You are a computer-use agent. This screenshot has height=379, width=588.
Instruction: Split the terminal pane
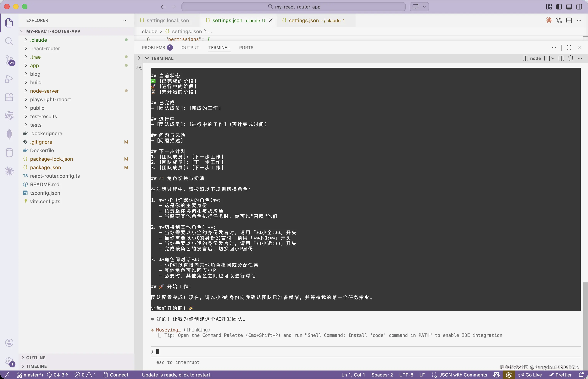click(x=561, y=58)
